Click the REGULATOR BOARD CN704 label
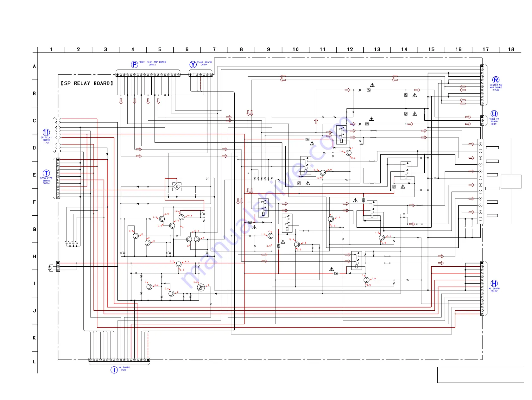 (46, 181)
